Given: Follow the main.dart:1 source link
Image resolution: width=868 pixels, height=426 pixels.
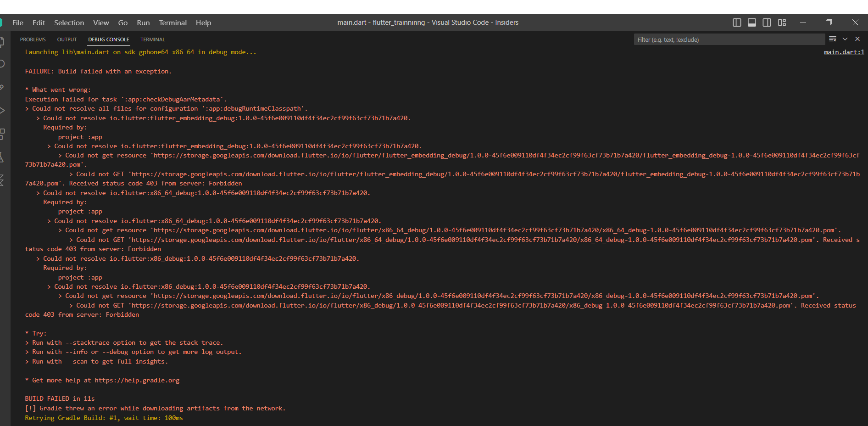Looking at the screenshot, I should coord(844,52).
